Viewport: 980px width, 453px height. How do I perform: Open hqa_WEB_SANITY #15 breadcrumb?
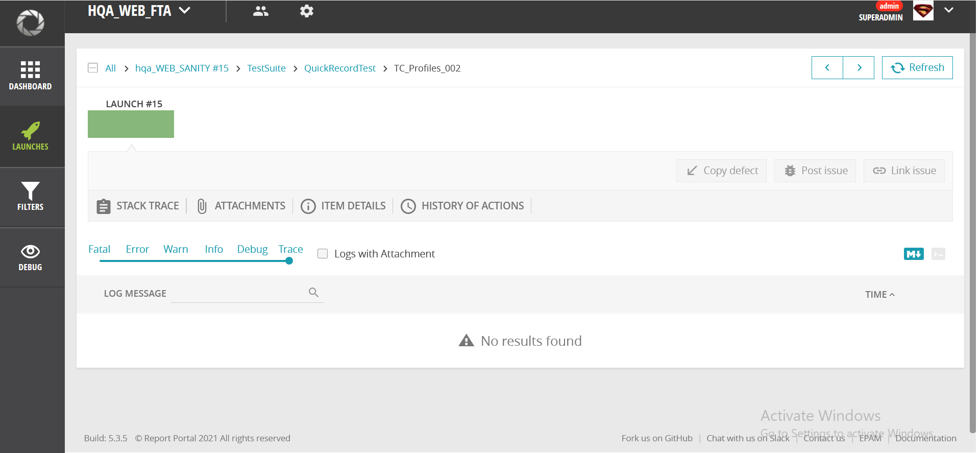182,68
